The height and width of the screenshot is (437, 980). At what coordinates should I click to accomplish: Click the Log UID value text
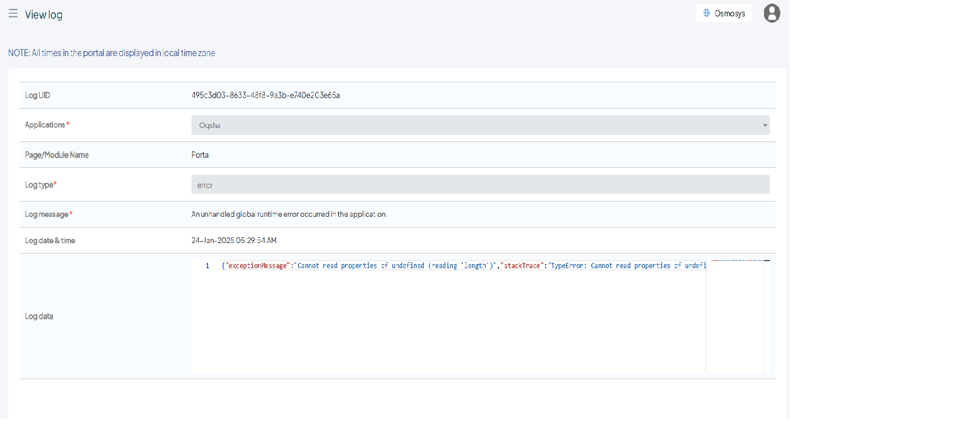click(265, 95)
